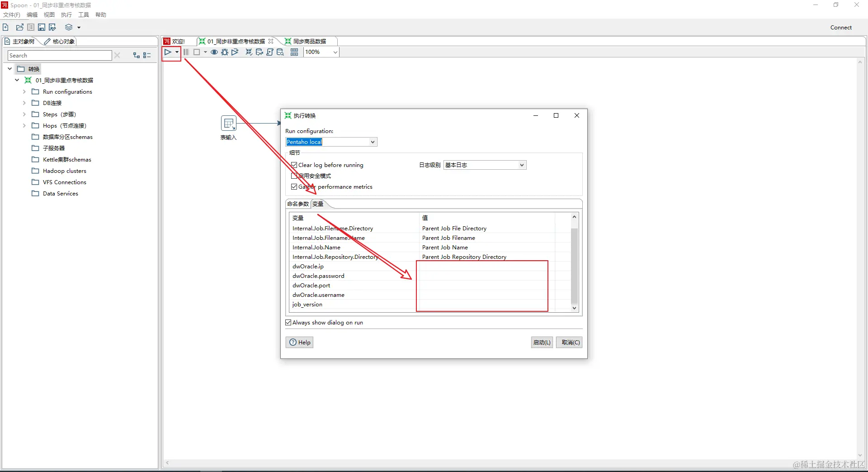868x472 pixels.
Task: Open the 文件(F) menu
Action: coord(12,14)
